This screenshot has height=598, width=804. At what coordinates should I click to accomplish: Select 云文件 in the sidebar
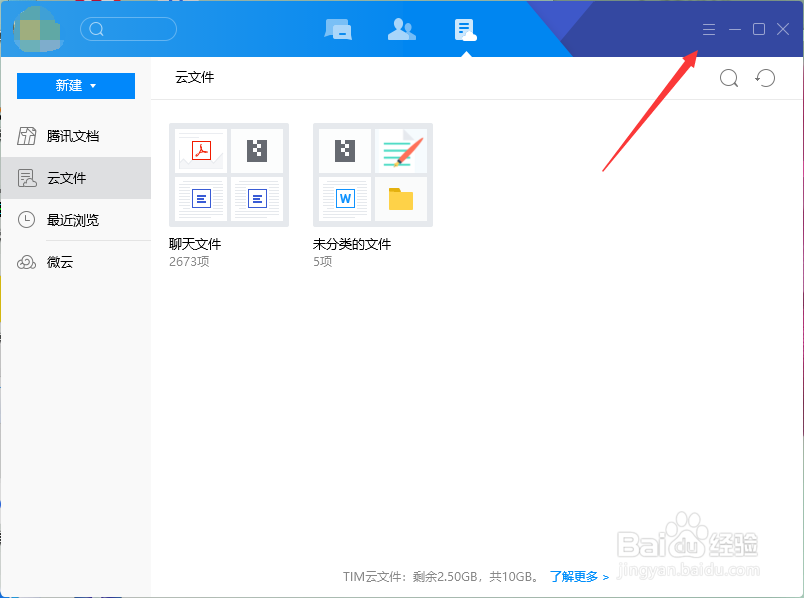[76, 178]
